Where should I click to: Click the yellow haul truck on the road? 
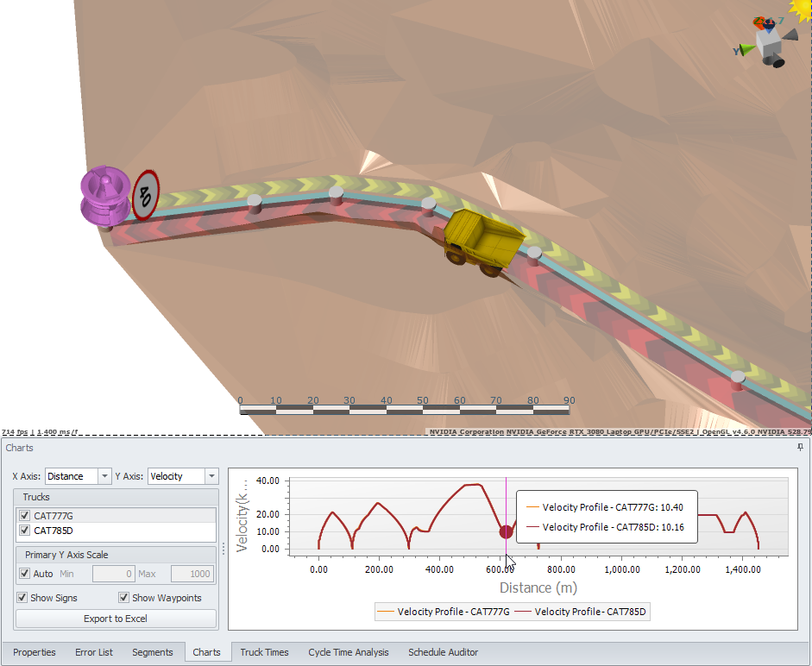click(x=482, y=240)
